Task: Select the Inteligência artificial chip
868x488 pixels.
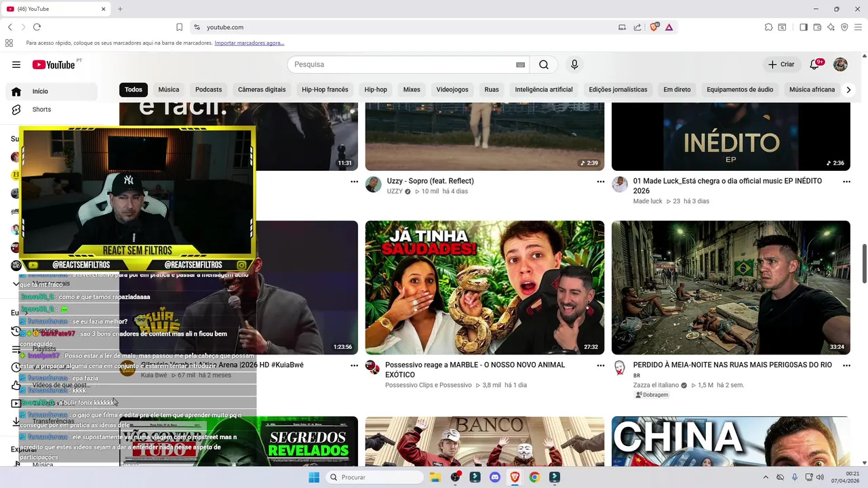Action: pyautogui.click(x=544, y=89)
